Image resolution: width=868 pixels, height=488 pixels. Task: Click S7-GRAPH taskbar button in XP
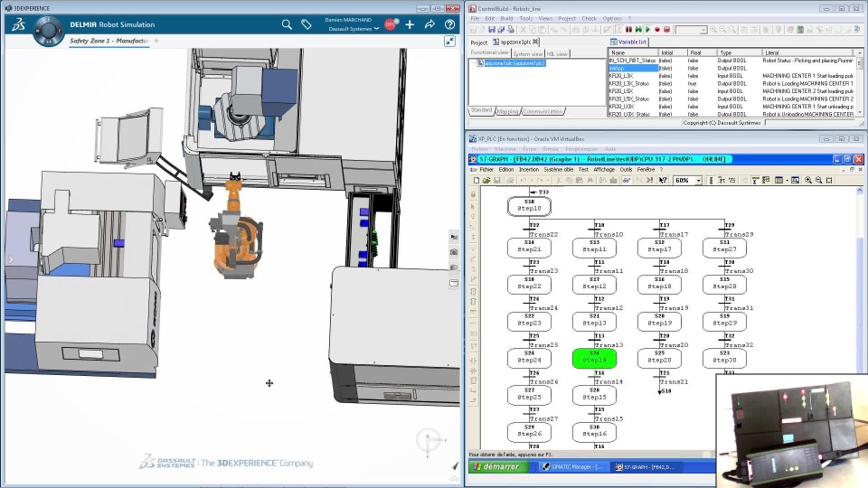(646, 467)
